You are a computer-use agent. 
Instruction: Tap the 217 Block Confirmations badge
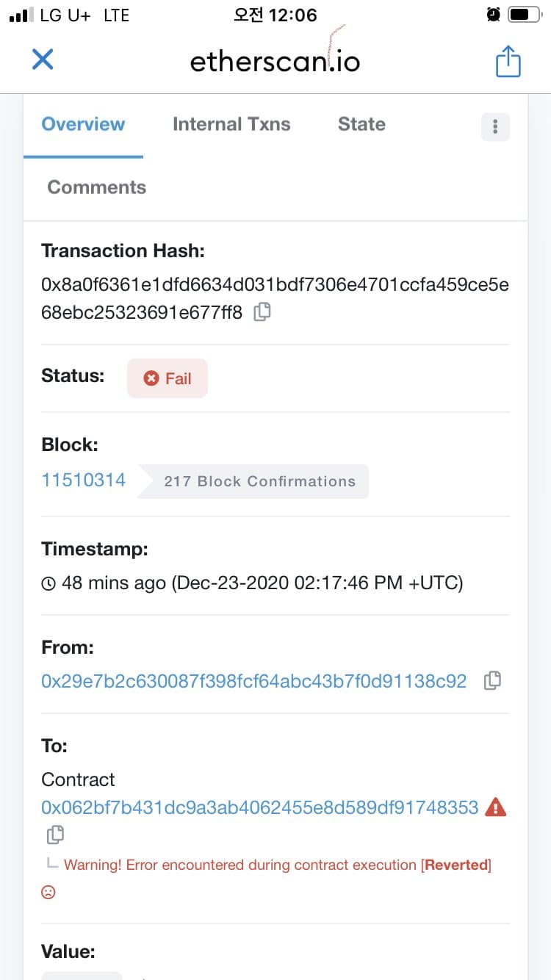pyautogui.click(x=253, y=481)
